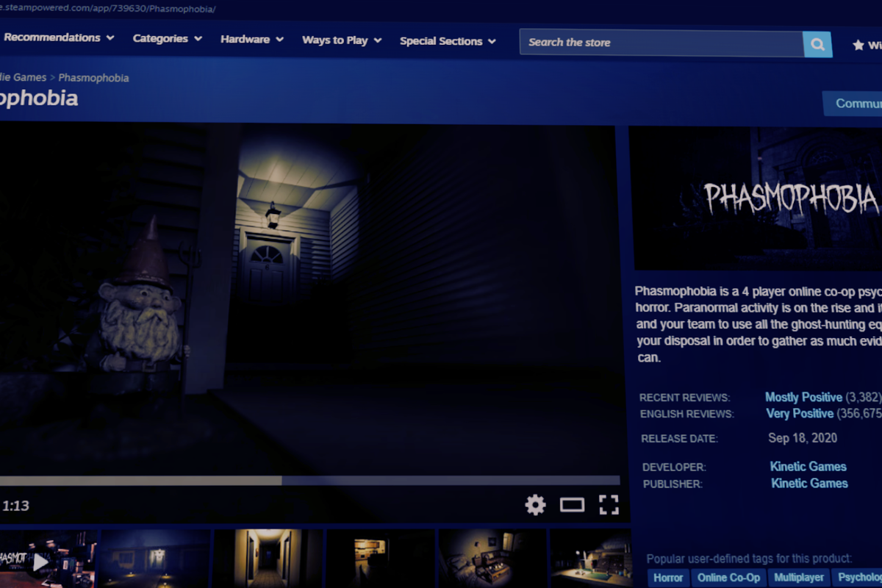Select the Multiplayer tag
This screenshot has height=588, width=882.
(x=800, y=578)
